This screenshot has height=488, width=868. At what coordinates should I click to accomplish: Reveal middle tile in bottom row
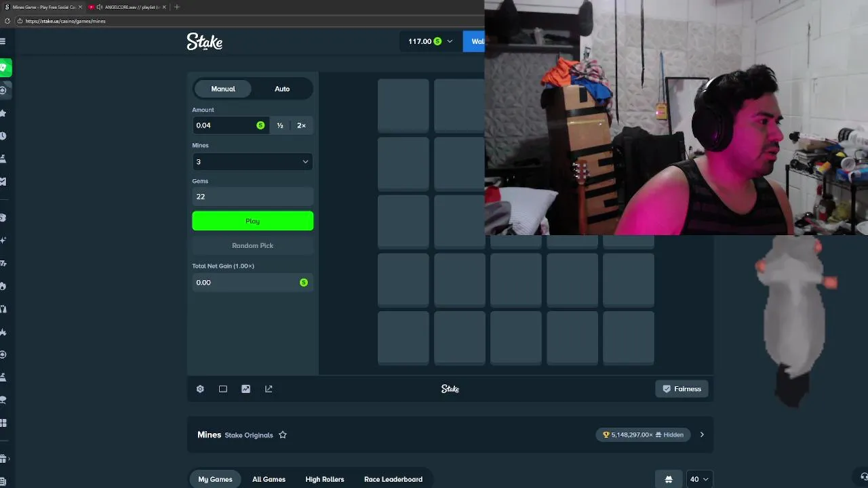coord(516,338)
